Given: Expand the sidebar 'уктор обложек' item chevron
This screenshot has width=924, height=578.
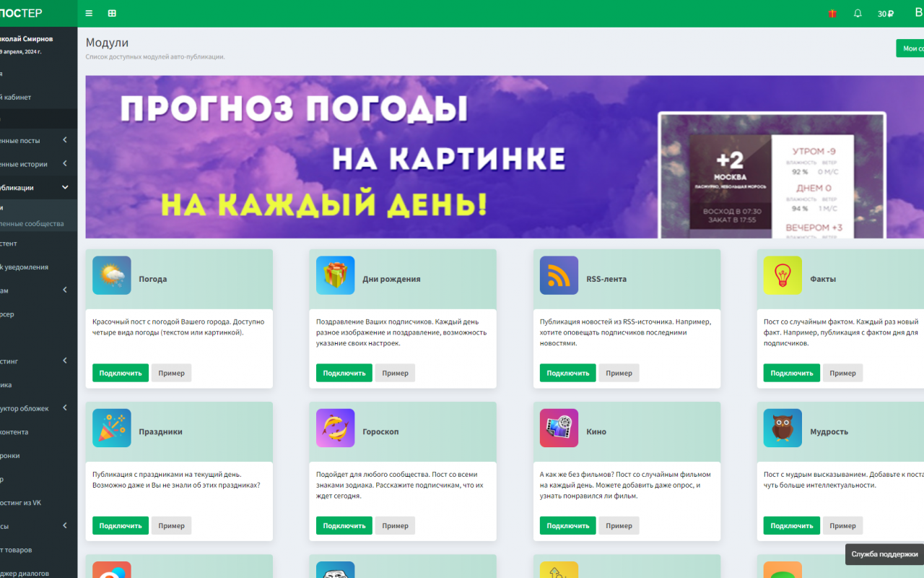Looking at the screenshot, I should point(65,408).
